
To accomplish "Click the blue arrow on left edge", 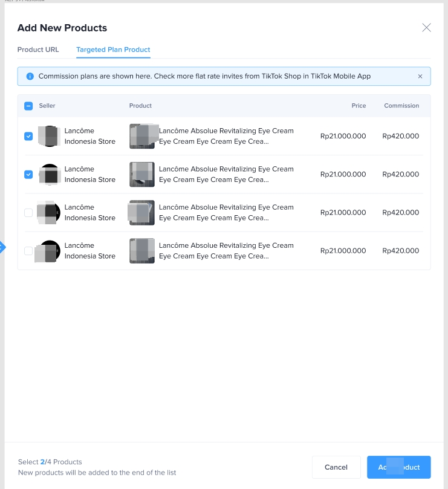I will click(x=2, y=247).
